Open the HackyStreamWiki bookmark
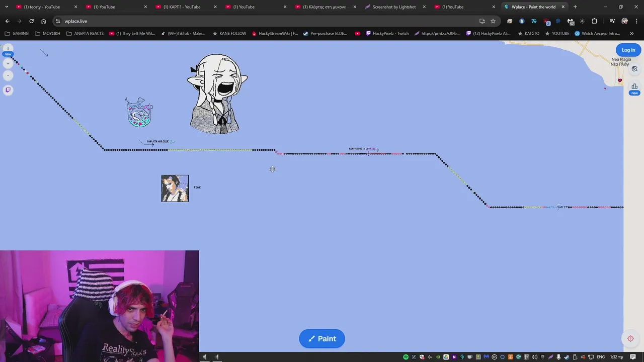The height and width of the screenshot is (362, 644). [275, 33]
